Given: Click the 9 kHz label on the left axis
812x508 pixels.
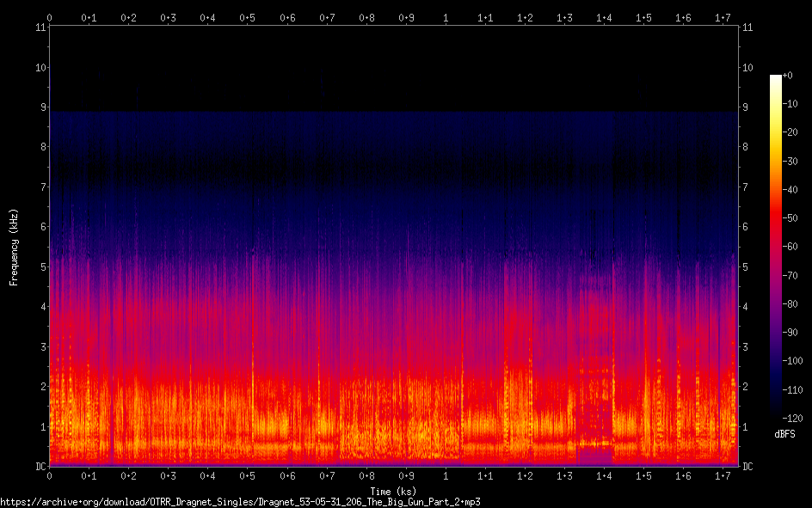Looking at the screenshot, I should [40, 107].
